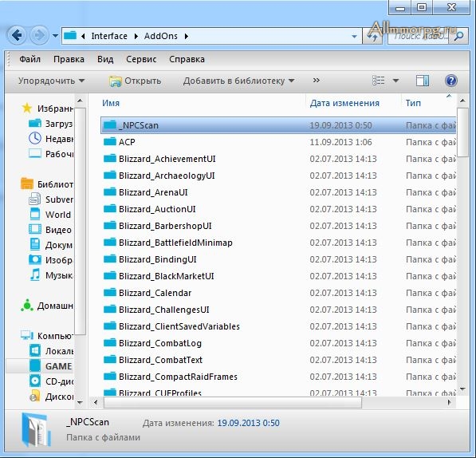This screenshot has height=458, width=476.
Task: Expand the arrow after Interface in path
Action: [x=136, y=37]
